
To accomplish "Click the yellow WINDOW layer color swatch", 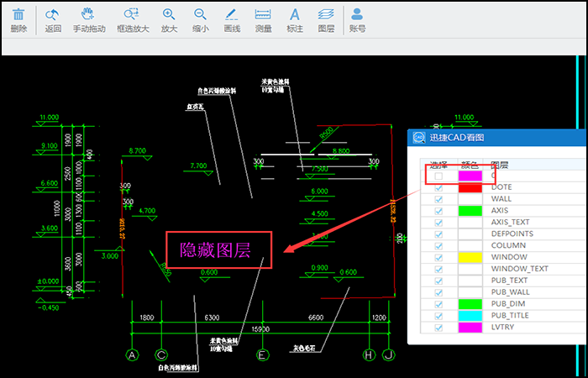I will [x=470, y=257].
